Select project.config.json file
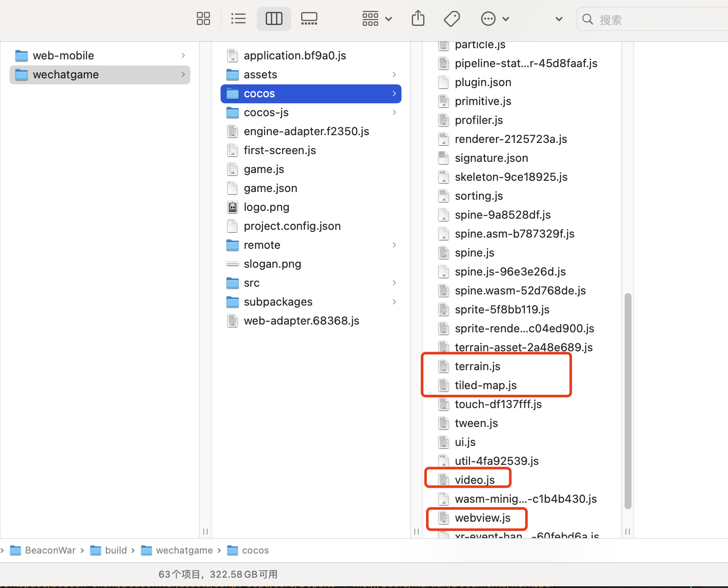The image size is (728, 588). (311, 226)
